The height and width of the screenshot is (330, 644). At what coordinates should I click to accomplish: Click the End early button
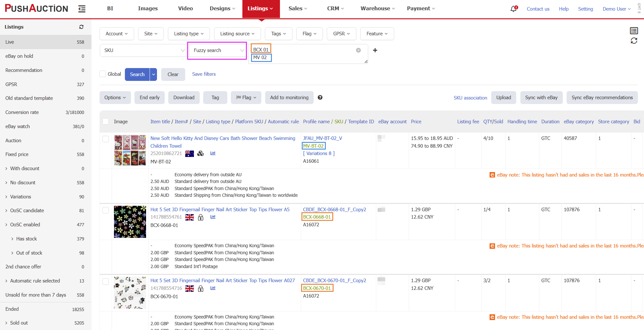pos(150,98)
